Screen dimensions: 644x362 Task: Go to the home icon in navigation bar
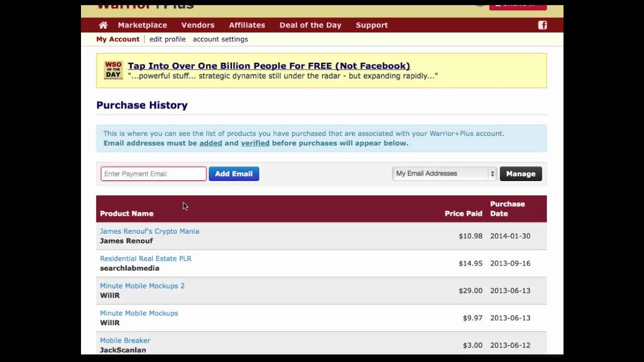point(103,25)
